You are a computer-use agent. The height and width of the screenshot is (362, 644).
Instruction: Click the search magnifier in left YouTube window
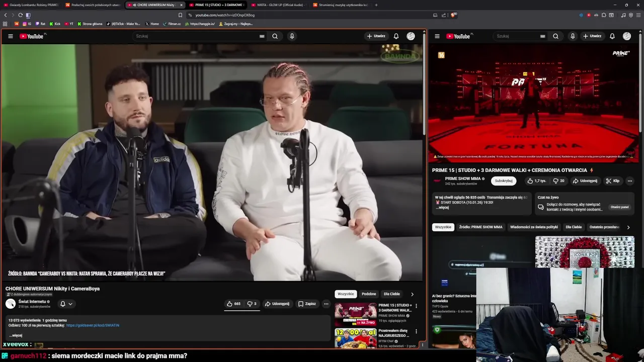click(275, 36)
